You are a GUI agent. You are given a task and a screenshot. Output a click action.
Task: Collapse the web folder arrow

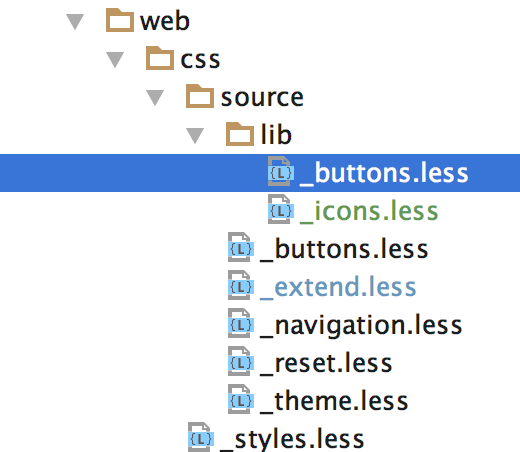click(x=75, y=22)
